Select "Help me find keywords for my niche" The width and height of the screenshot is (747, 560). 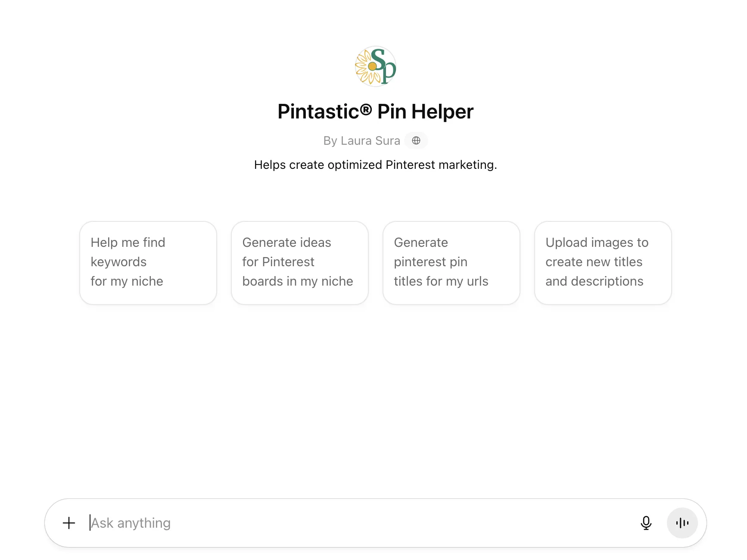pos(148,262)
